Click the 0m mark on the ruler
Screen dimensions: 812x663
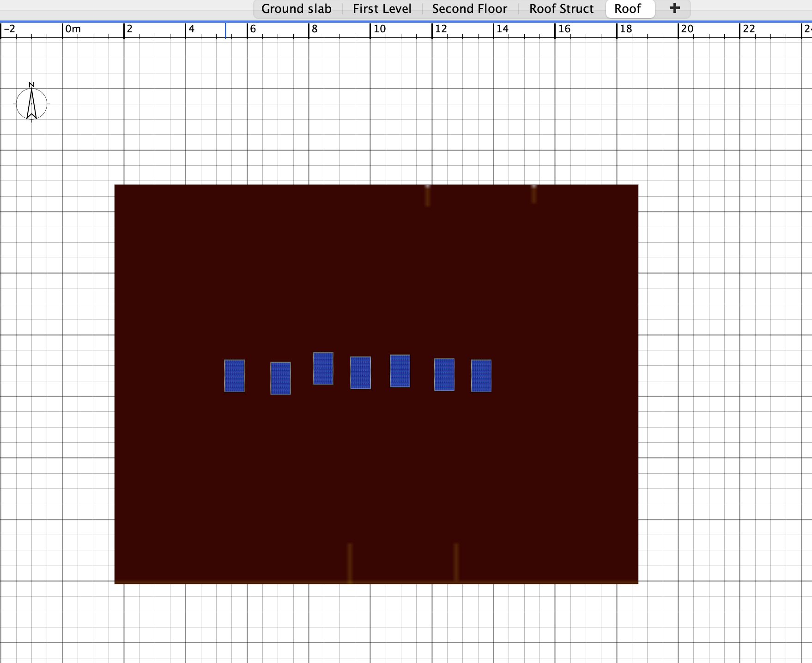tap(73, 29)
